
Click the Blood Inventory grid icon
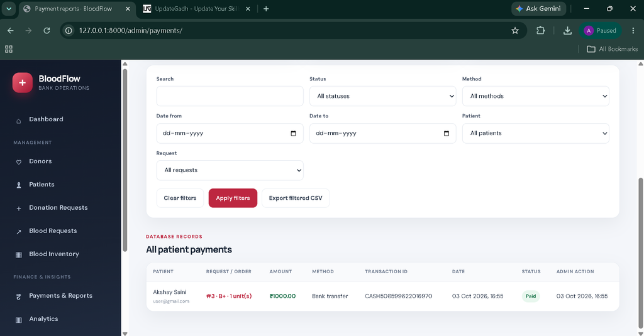point(18,255)
